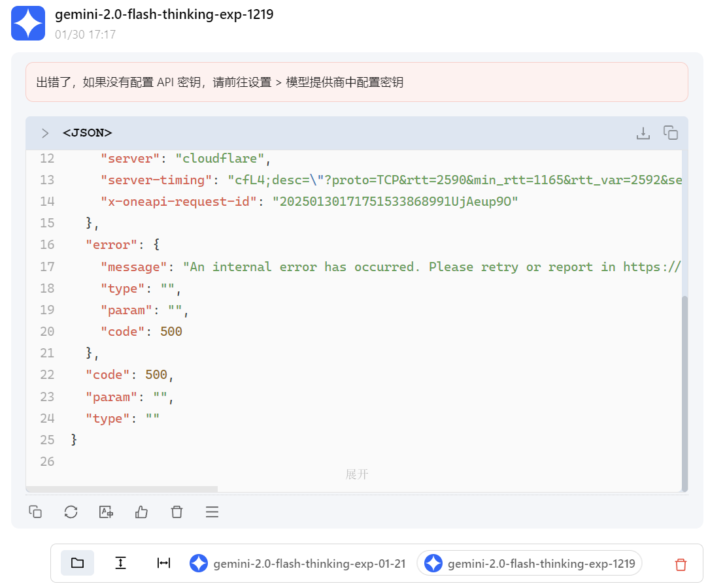Toggle horizontal layout arrangement icon
Screen dimensions: 708x588
click(x=163, y=563)
